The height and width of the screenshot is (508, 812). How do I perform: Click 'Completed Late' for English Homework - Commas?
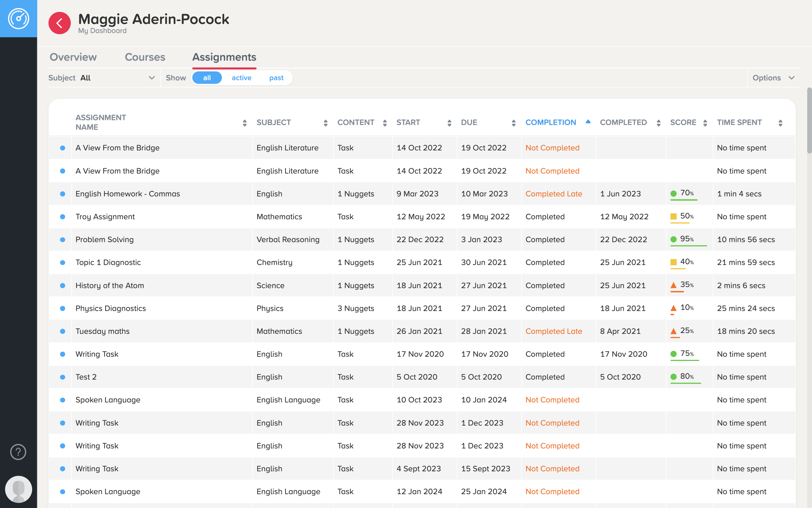click(x=554, y=194)
